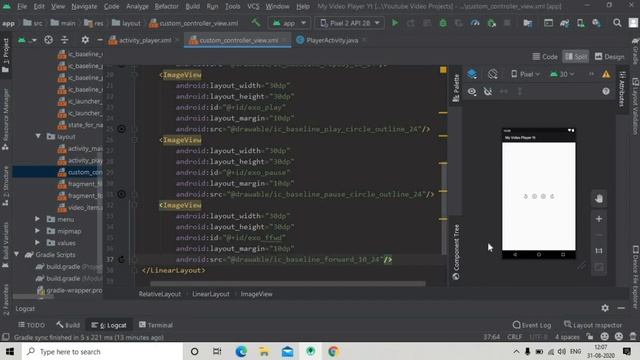This screenshot has height=360, width=640.
Task: Open Component Tree side panel
Action: click(x=456, y=252)
